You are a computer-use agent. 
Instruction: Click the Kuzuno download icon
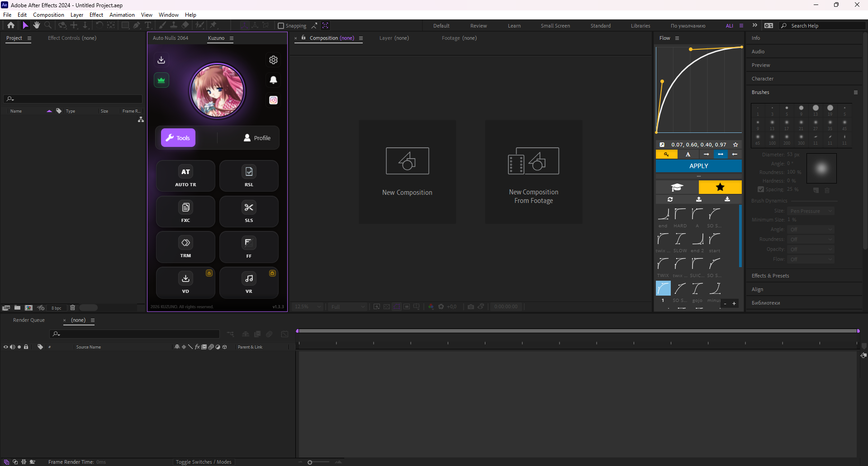point(161,60)
